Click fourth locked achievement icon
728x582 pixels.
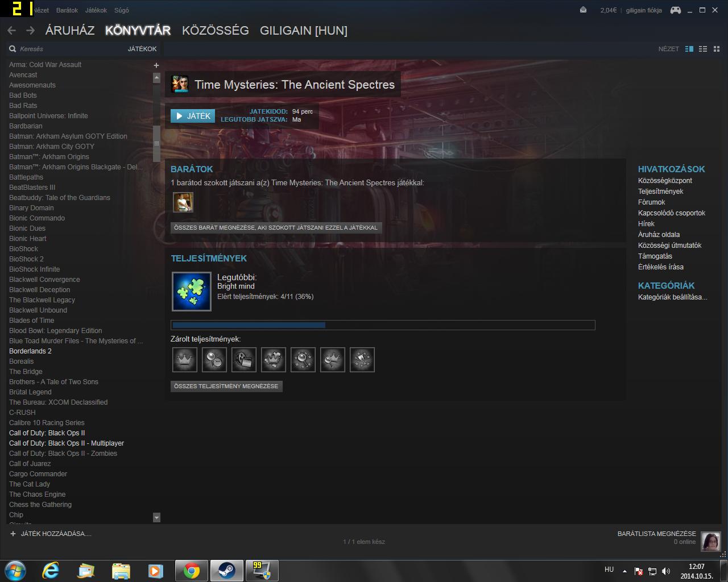pos(274,360)
